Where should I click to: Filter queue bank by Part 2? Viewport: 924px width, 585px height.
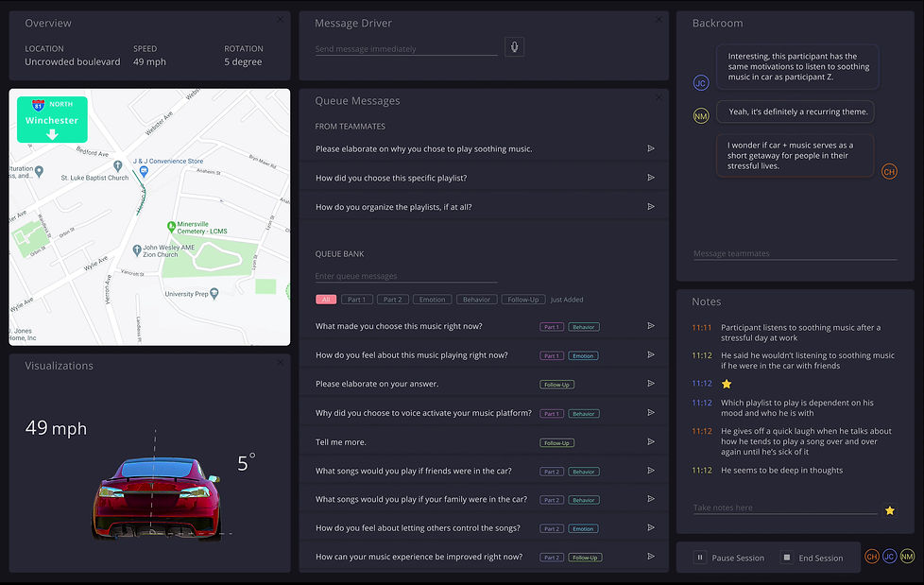(392, 300)
